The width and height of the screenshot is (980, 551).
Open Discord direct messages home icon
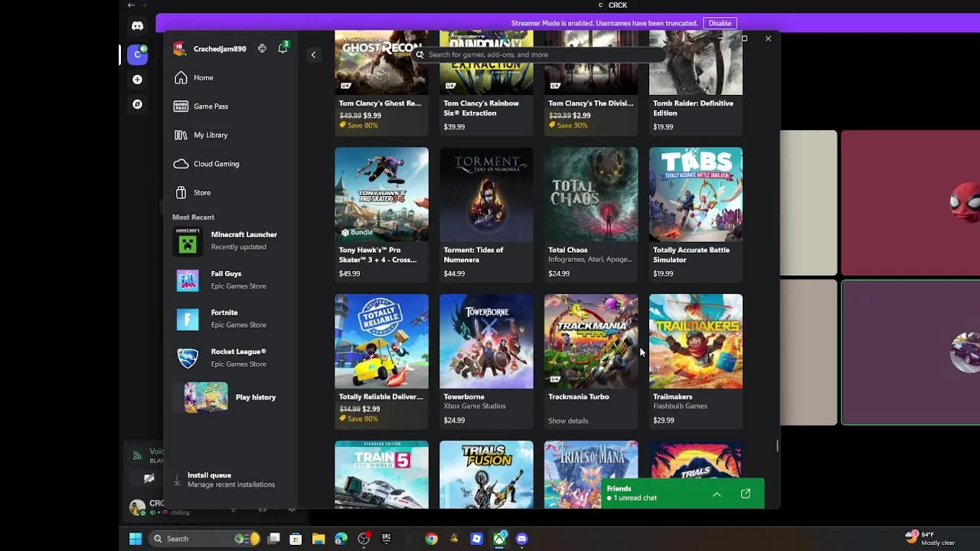click(137, 26)
